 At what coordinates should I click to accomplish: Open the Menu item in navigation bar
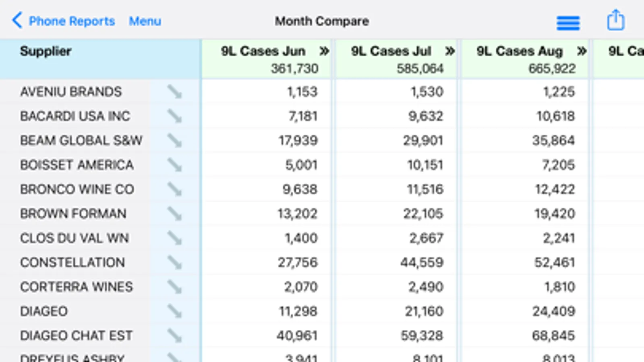[x=145, y=21]
